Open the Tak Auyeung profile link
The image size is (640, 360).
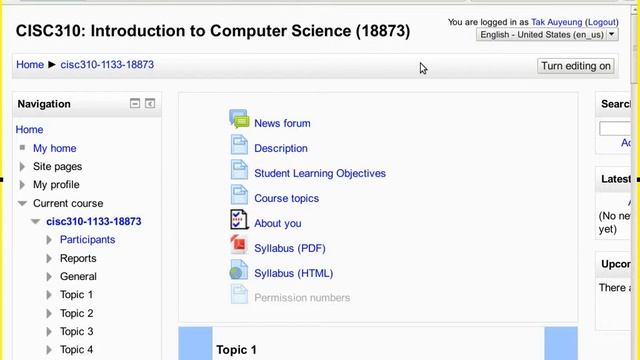[556, 22]
